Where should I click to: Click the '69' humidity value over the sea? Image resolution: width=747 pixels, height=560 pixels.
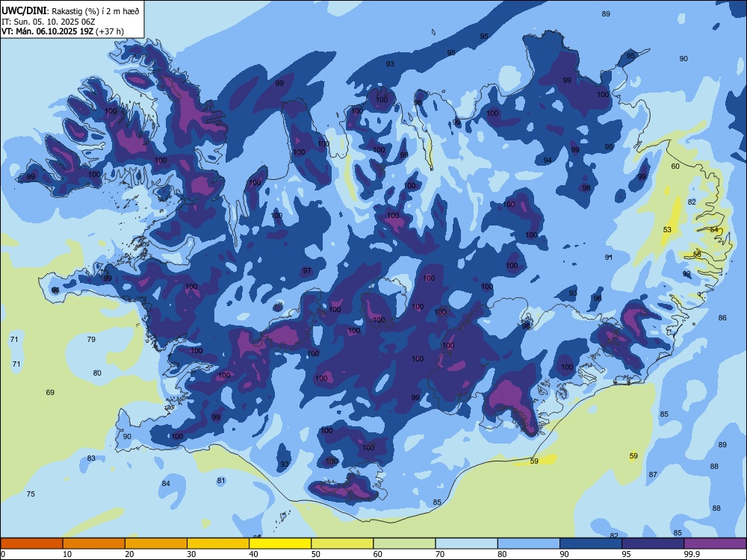click(x=50, y=393)
